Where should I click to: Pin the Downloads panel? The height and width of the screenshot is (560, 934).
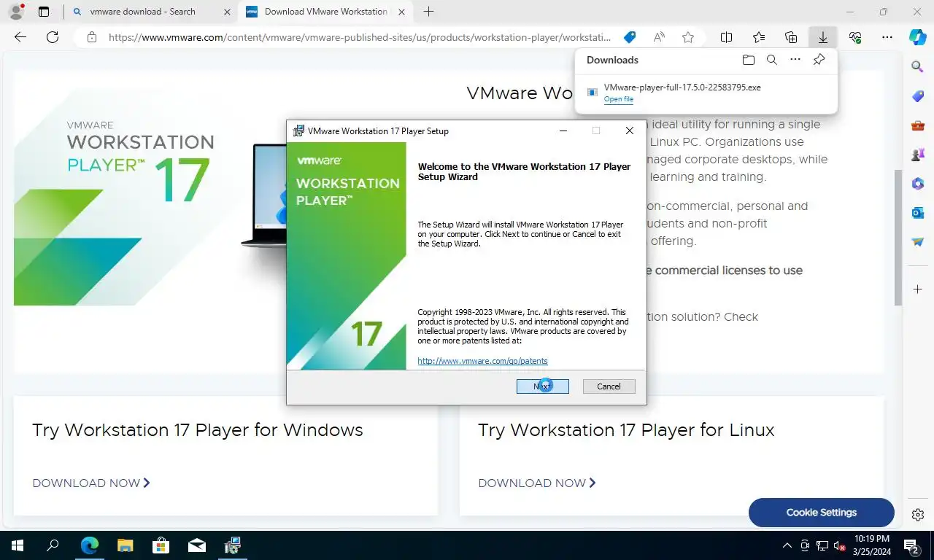(819, 60)
